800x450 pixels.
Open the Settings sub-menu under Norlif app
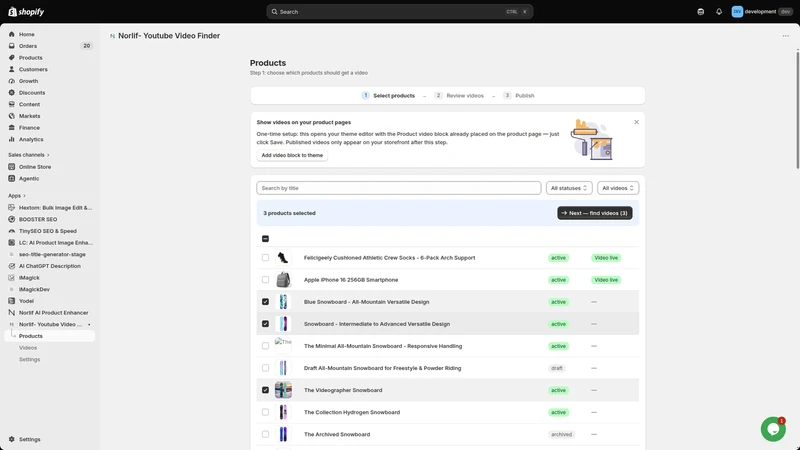click(30, 360)
